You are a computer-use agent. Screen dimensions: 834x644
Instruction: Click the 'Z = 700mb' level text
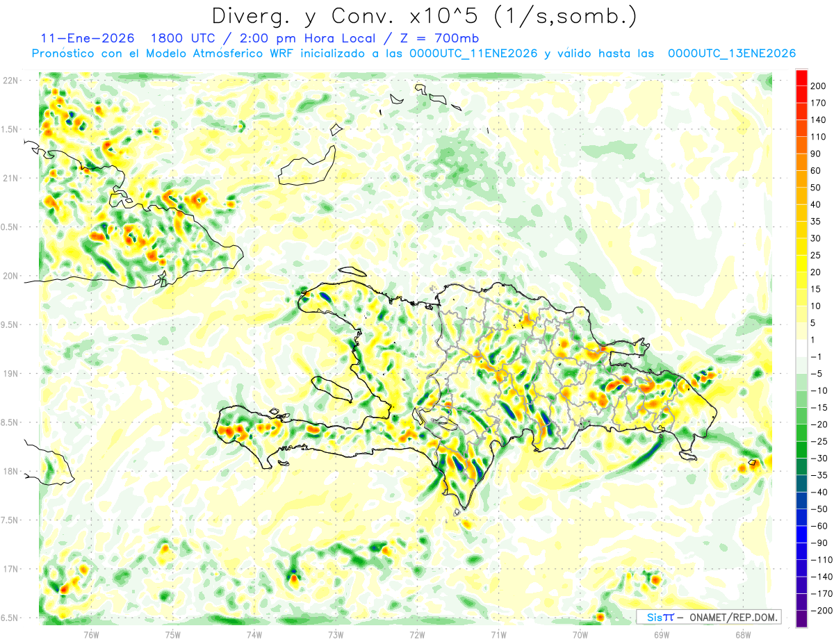point(441,38)
